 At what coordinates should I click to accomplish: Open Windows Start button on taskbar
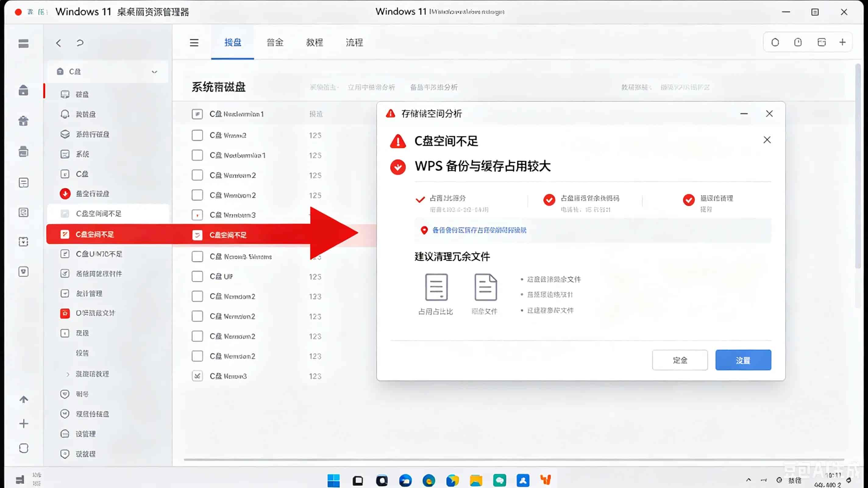point(334,480)
